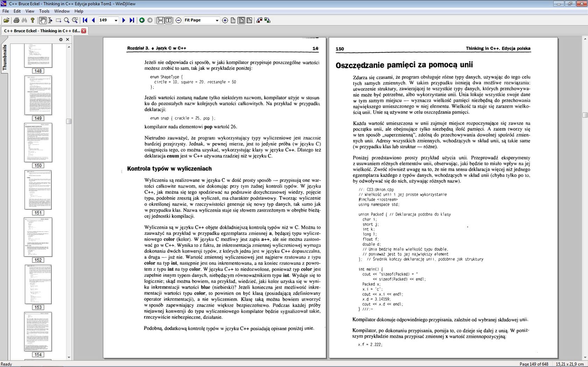Open the Fit Page zoom dropdown
Image resolution: width=588 pixels, height=367 pixels.
coord(217,20)
